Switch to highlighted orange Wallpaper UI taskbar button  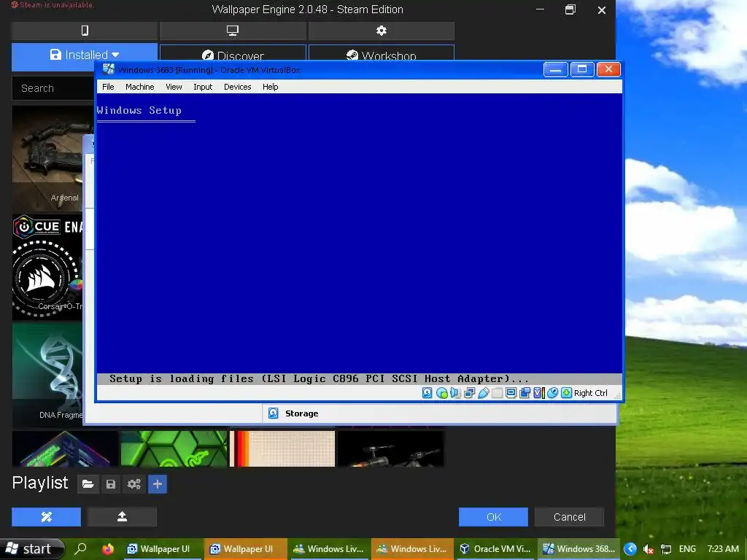tap(245, 548)
